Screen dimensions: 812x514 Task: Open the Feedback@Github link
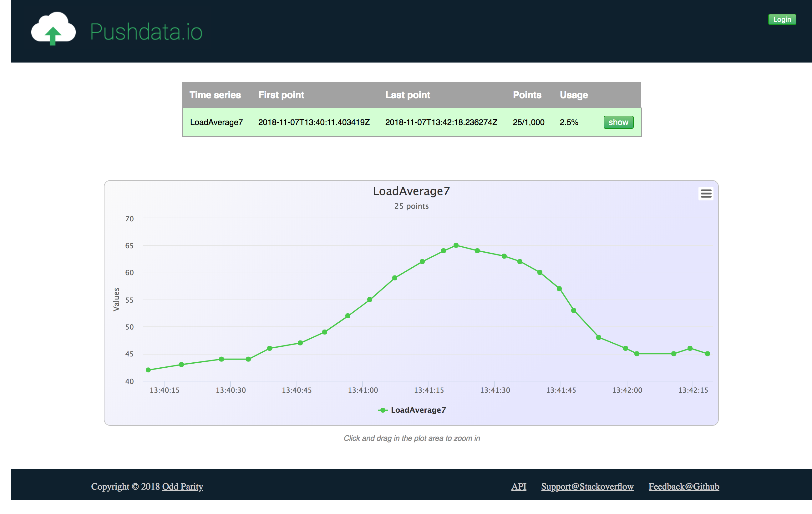684,486
